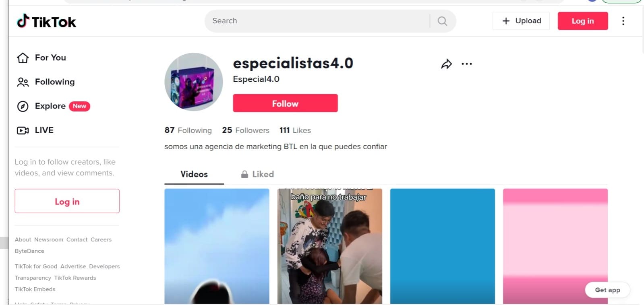Share the especialistas4.0 profile
Viewport: 644px width, 305px height.
click(446, 64)
